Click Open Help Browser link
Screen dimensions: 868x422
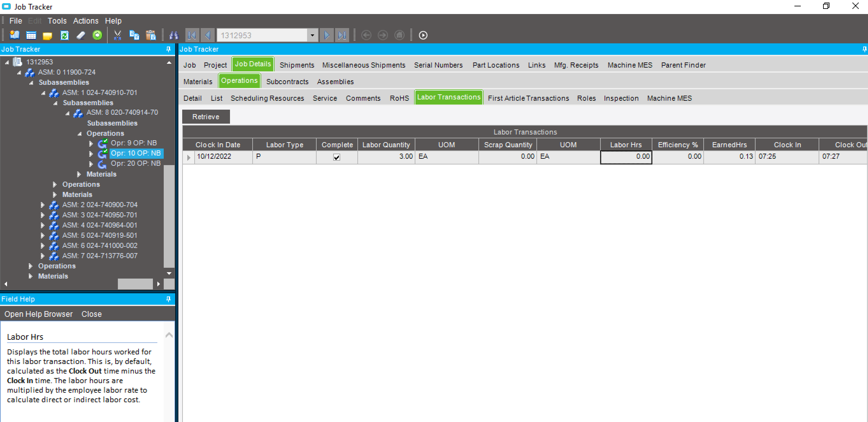click(x=39, y=314)
